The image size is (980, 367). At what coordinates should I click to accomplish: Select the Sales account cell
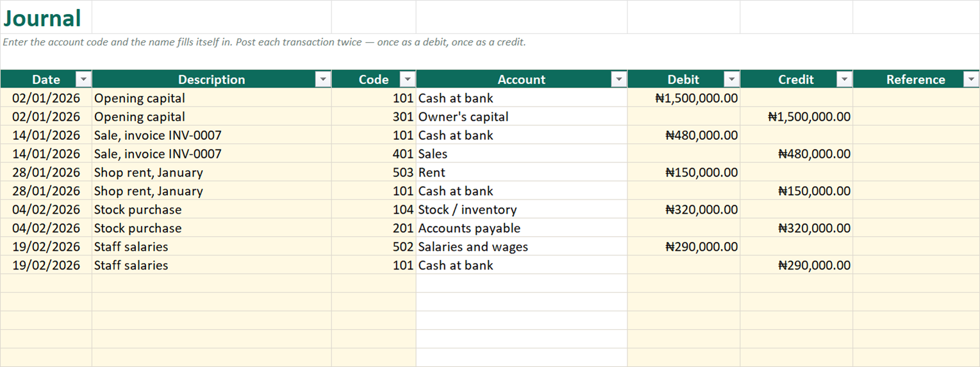522,154
